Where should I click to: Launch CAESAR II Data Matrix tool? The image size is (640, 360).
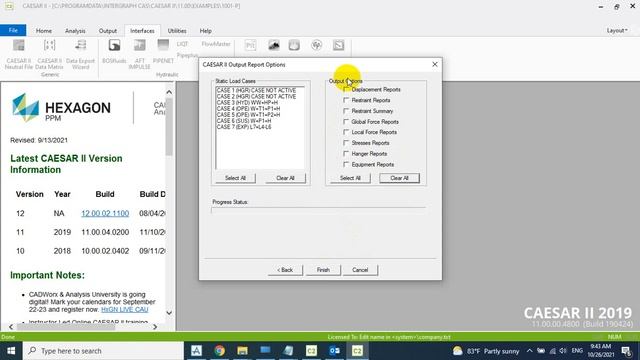(x=49, y=54)
